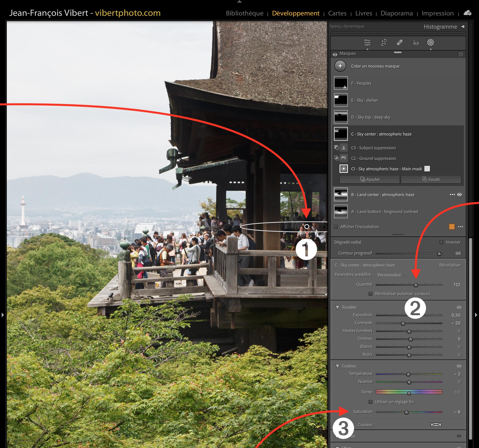Open the cloud sync status icon
The height and width of the screenshot is (448, 479).
click(467, 13)
